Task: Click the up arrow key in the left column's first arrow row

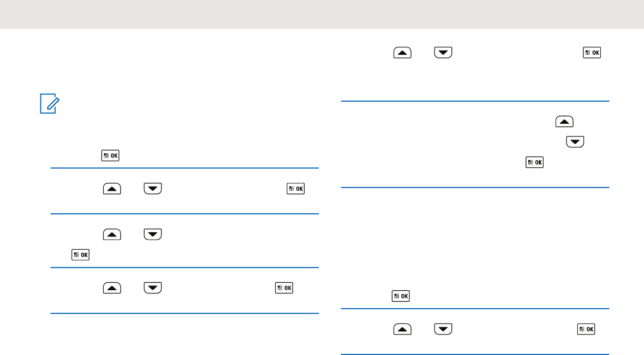Action: 112,189
